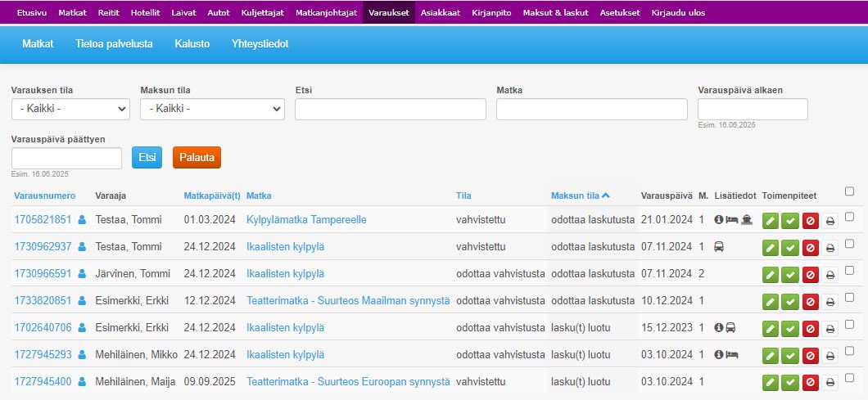Open the Varauksen tila dropdown
Image resolution: width=868 pixels, height=400 pixels.
pos(70,109)
